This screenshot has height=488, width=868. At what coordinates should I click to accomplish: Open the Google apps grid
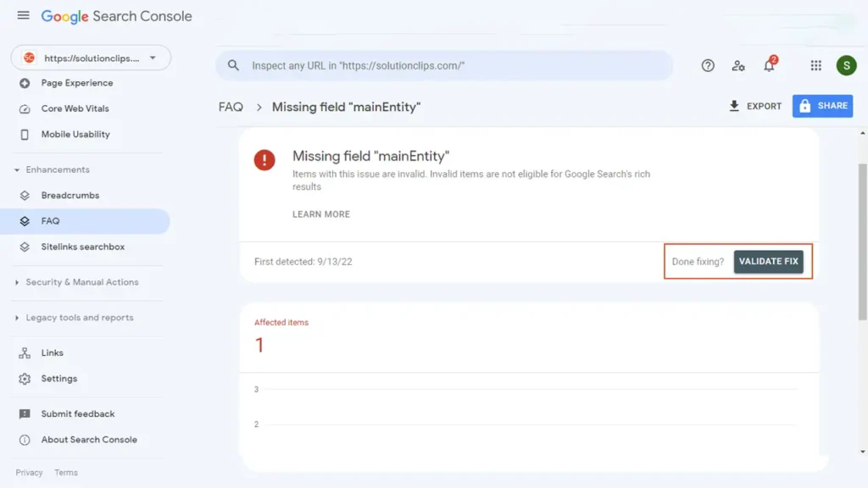[x=815, y=65]
